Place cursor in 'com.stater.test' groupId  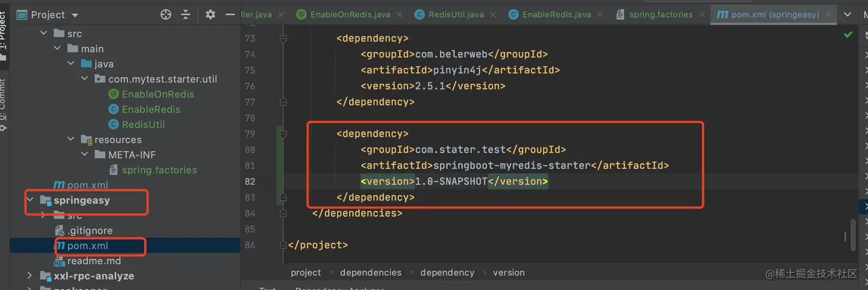click(460, 149)
